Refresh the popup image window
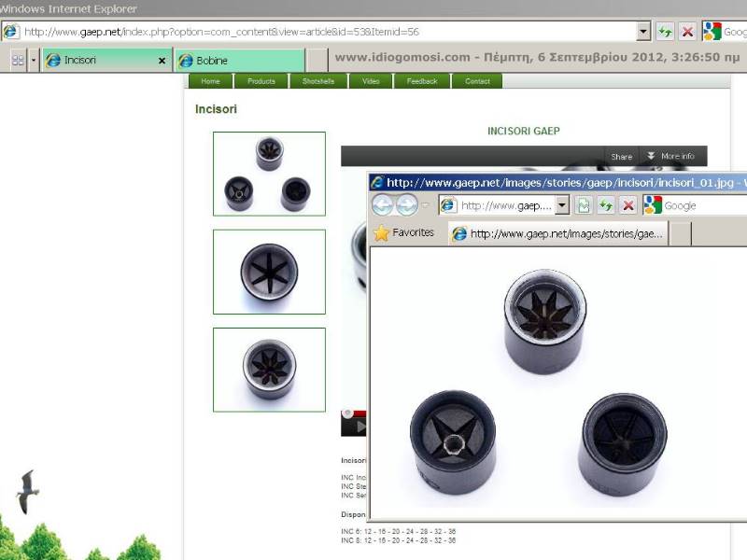 (606, 205)
